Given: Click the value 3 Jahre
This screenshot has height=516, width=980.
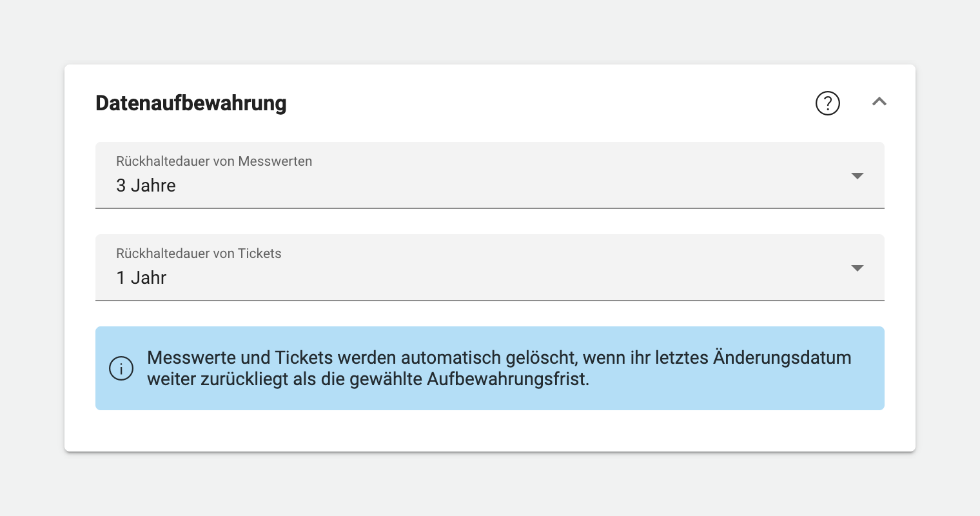Looking at the screenshot, I should pos(146,186).
